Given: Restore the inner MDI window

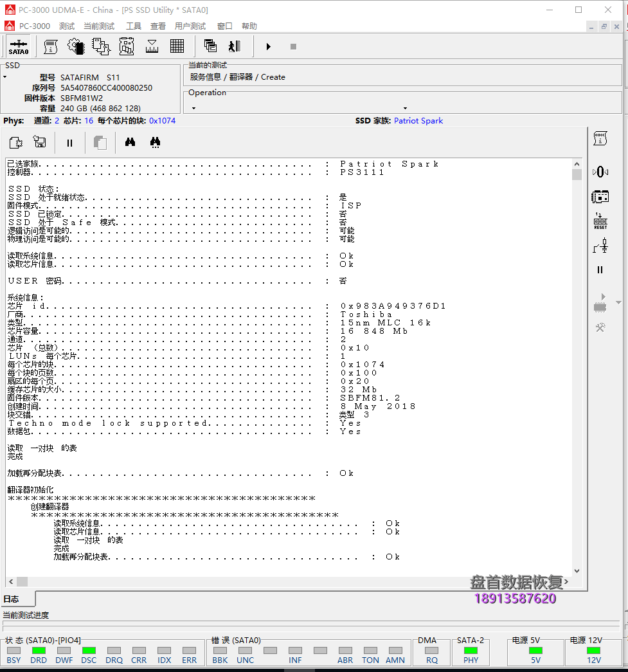Looking at the screenshot, I should tap(604, 26).
